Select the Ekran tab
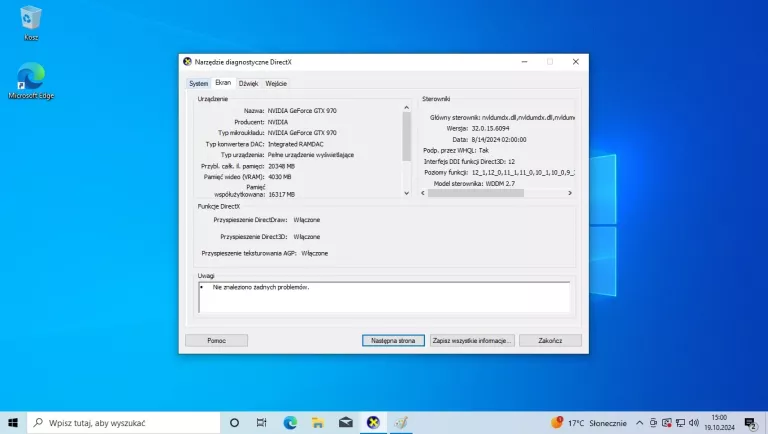The height and width of the screenshot is (434, 768). (223, 83)
